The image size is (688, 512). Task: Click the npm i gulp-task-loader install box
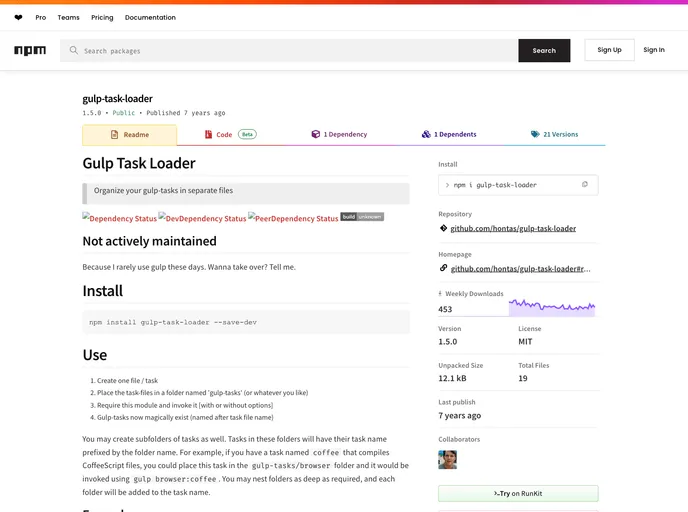point(518,185)
